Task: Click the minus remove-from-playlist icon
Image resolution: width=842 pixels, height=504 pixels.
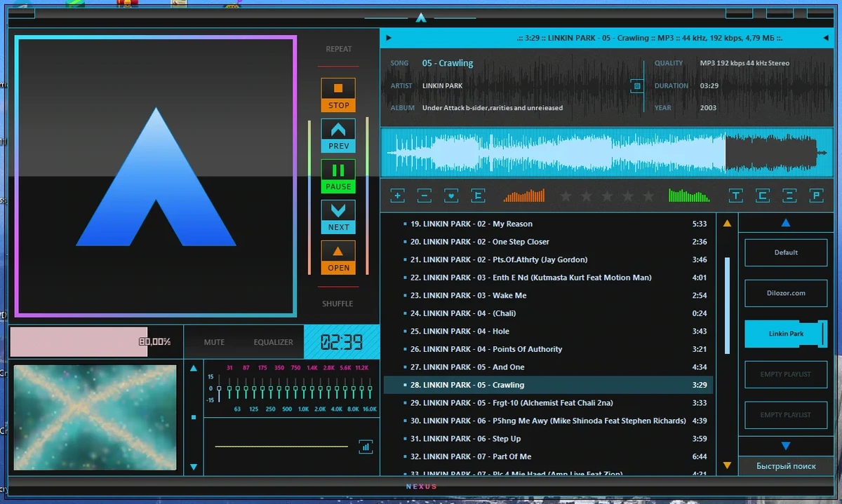Action: pos(425,196)
